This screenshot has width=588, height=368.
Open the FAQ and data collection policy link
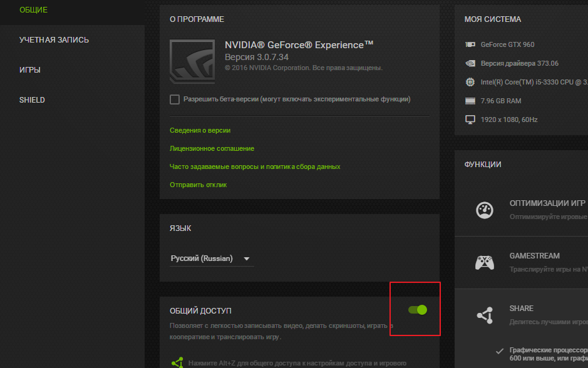coord(255,166)
